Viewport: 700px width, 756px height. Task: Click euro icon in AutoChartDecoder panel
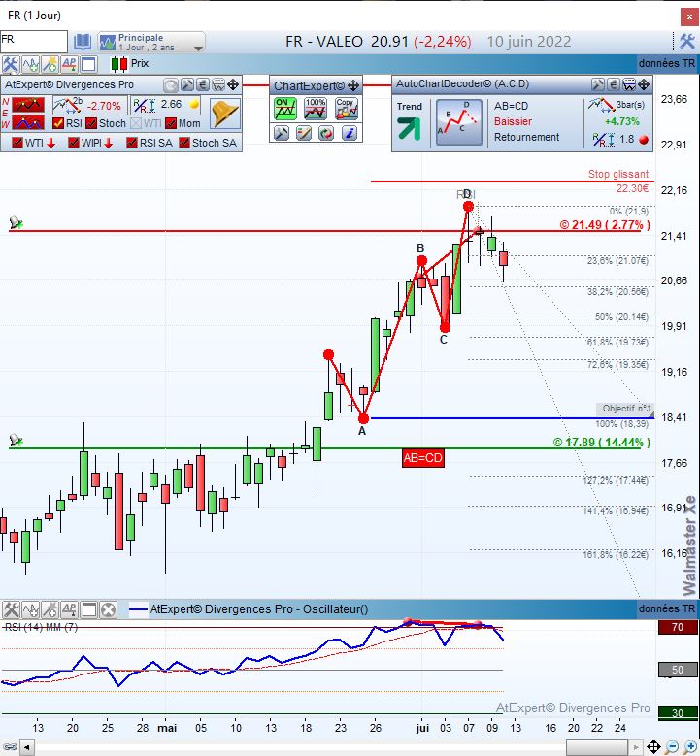click(614, 84)
